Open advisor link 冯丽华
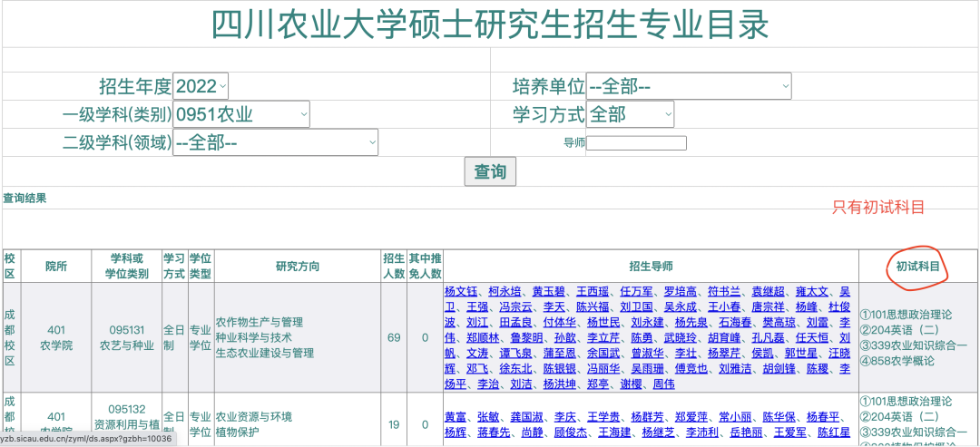The height and width of the screenshot is (447, 980). [x=603, y=369]
